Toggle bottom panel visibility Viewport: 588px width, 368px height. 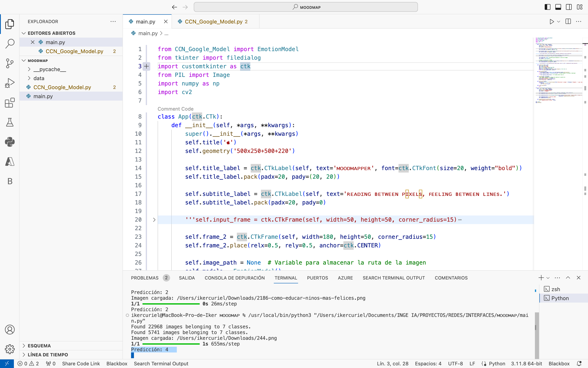pos(558,7)
